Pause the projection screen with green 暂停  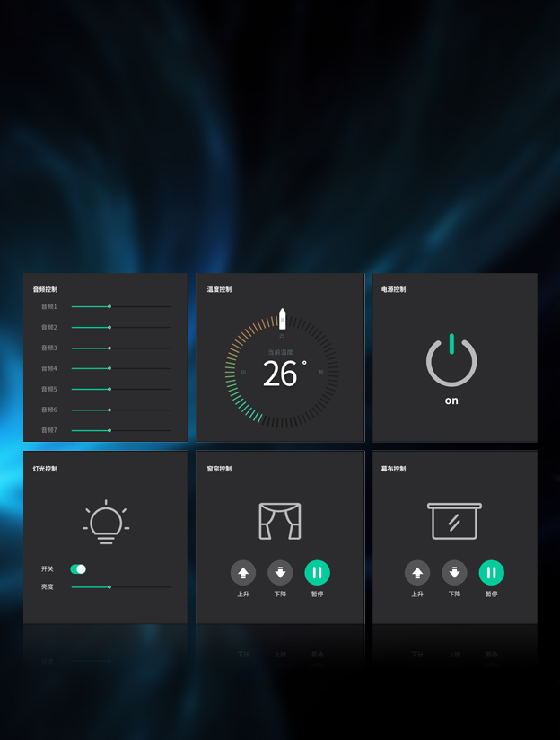click(491, 573)
